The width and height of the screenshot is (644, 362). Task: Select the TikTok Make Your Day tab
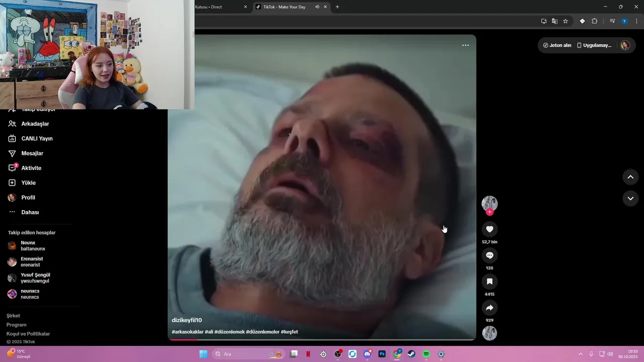284,7
